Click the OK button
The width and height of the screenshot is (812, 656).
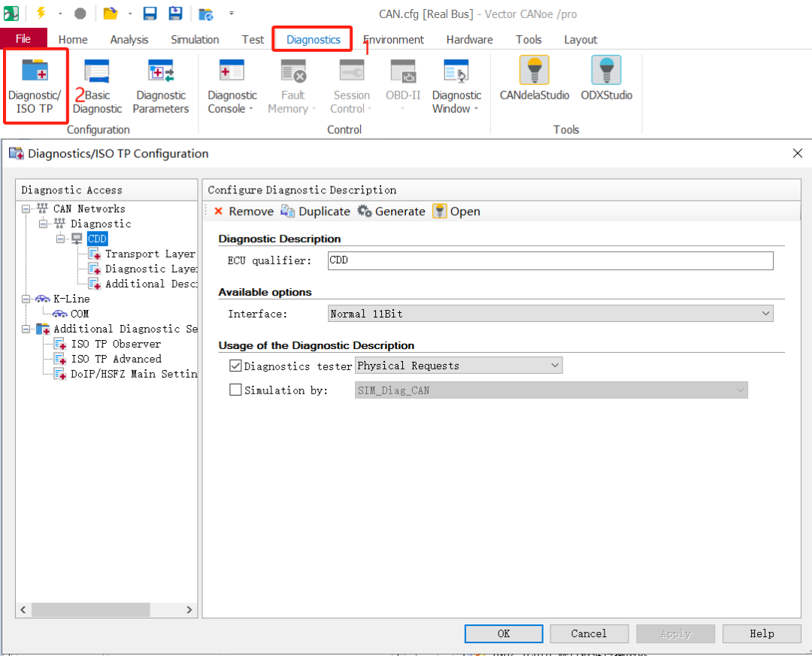(504, 633)
